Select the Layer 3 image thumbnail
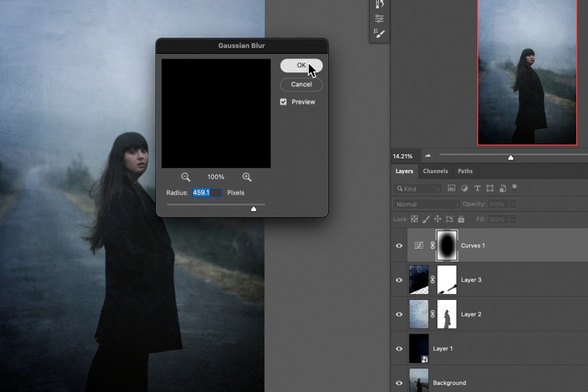 [419, 280]
